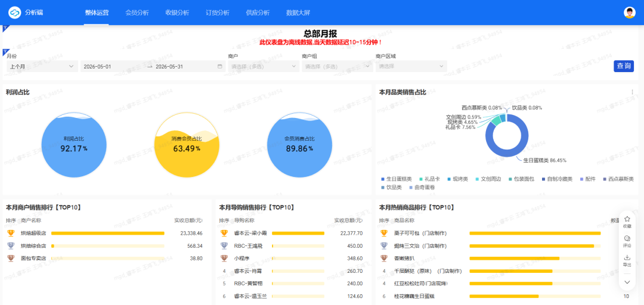
Task: Click the 烘焙超级店 sales bar
Action: (107, 233)
